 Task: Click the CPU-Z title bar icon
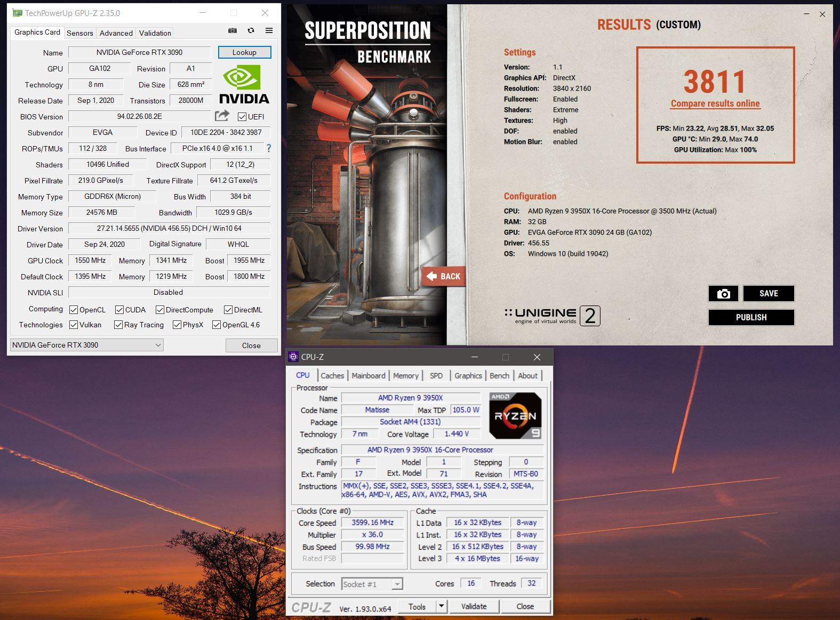coord(294,357)
